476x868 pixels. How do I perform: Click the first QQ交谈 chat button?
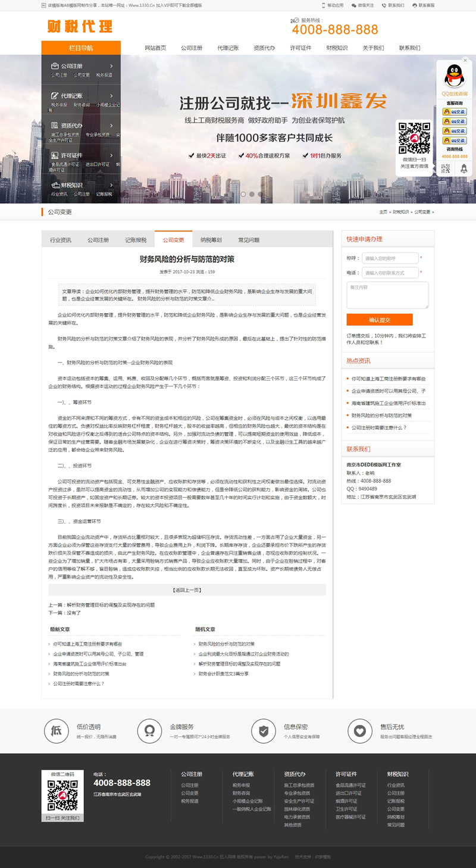click(x=455, y=111)
